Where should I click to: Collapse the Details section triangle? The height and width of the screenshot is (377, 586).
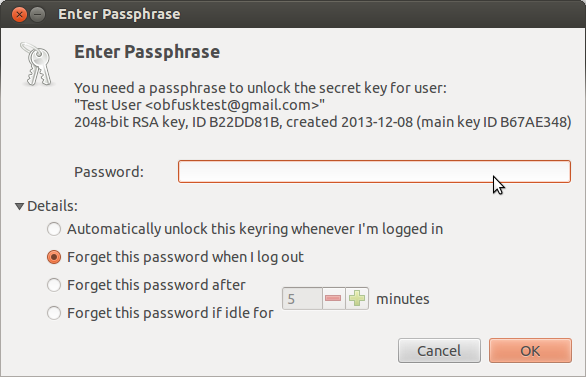coord(19,206)
